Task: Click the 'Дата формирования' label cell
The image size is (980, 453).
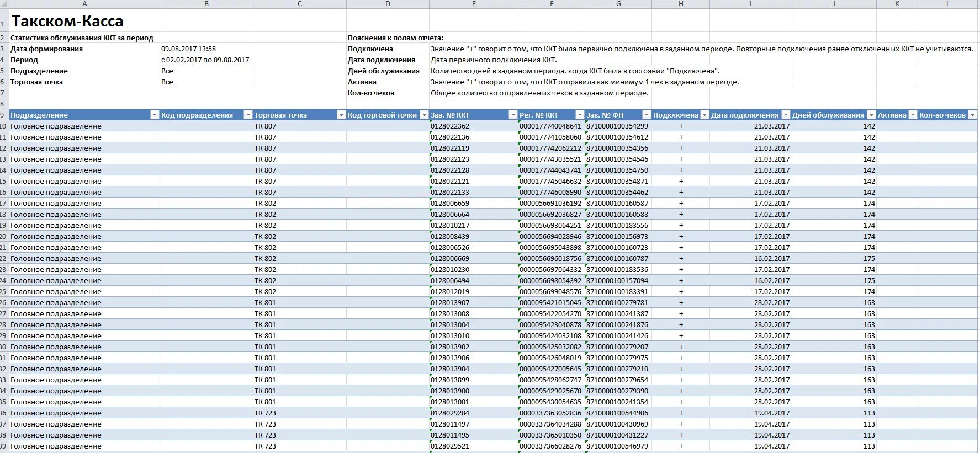Action: pos(84,49)
